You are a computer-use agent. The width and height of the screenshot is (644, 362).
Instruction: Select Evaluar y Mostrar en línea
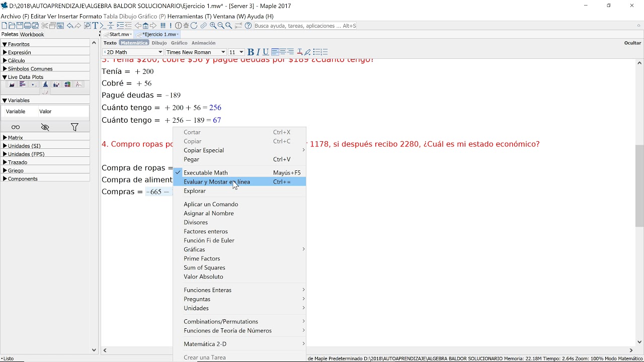(x=239, y=182)
